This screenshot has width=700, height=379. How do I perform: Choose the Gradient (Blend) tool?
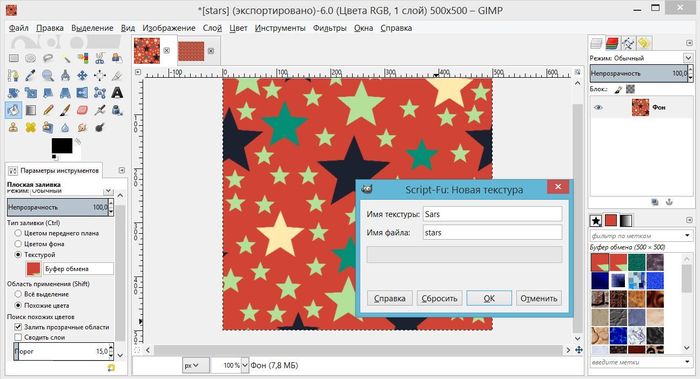pyautogui.click(x=31, y=110)
